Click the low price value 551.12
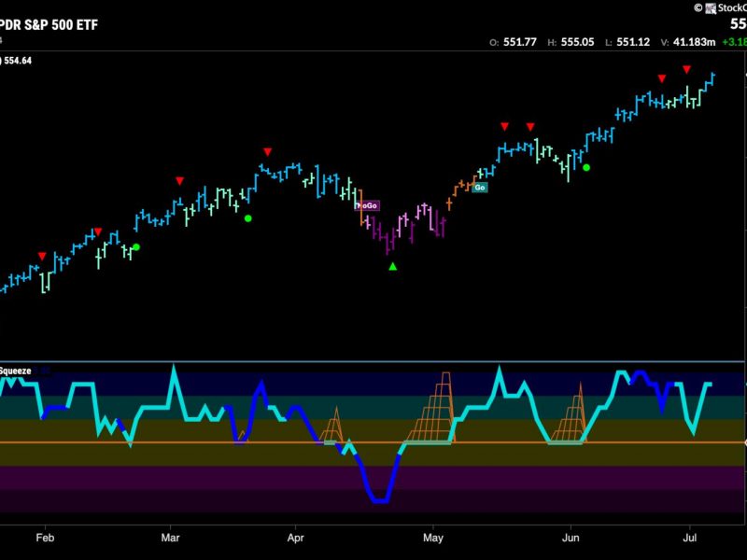 coord(633,42)
